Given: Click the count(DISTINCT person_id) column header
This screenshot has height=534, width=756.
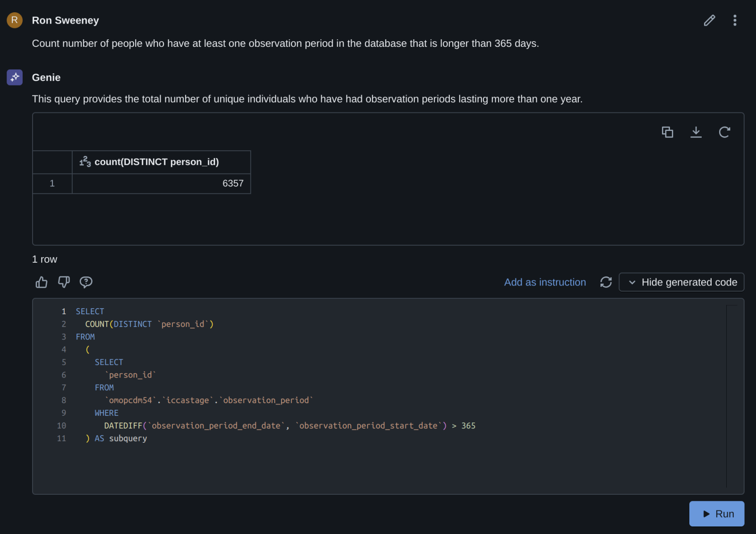Looking at the screenshot, I should coord(156,162).
